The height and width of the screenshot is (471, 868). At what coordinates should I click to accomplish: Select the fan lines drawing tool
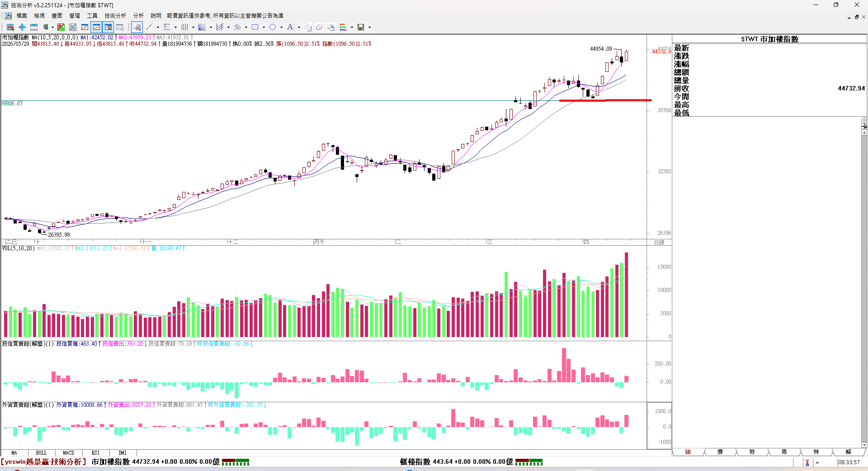click(202, 27)
